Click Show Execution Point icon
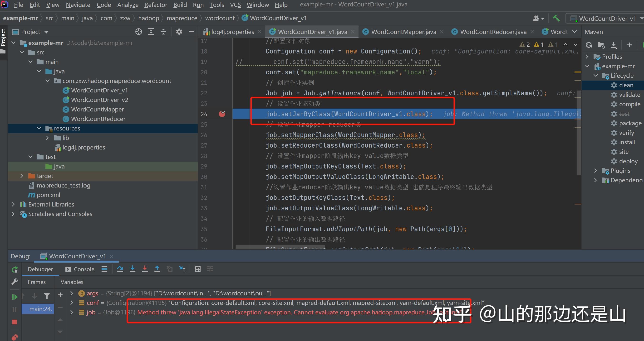Viewport: 644px width, 341px height. [104, 269]
